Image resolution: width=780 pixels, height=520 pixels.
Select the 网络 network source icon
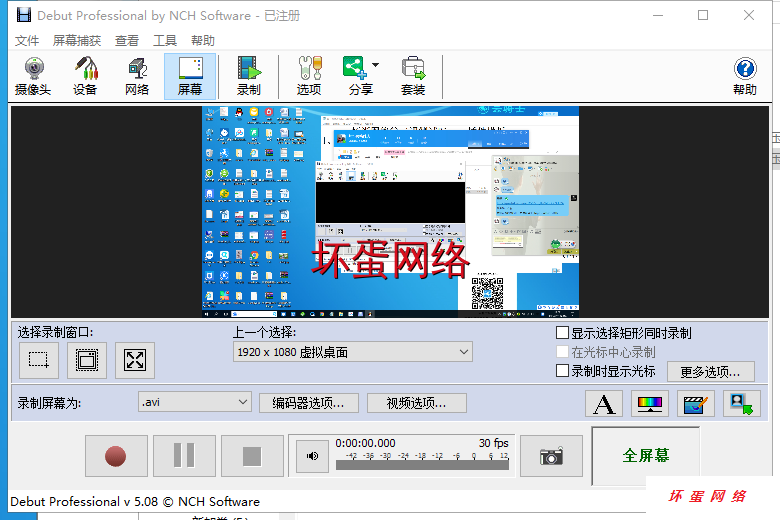click(137, 77)
